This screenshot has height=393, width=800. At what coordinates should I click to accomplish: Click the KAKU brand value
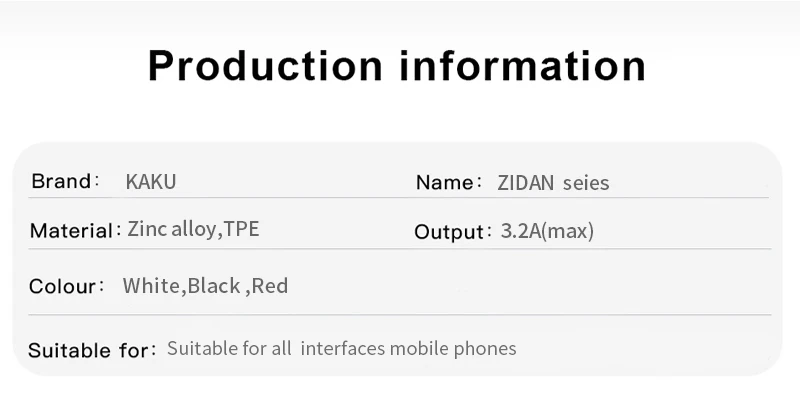point(151,182)
